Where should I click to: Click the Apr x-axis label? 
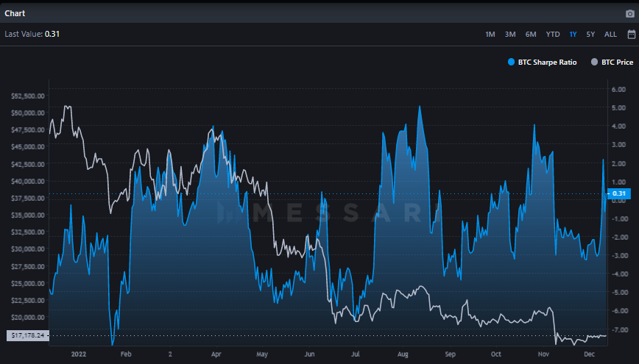216,354
